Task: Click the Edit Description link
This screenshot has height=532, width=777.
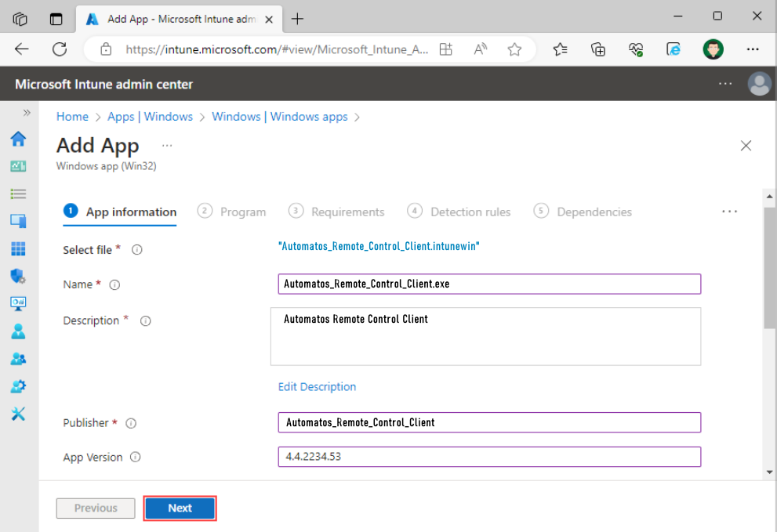Action: (x=317, y=387)
